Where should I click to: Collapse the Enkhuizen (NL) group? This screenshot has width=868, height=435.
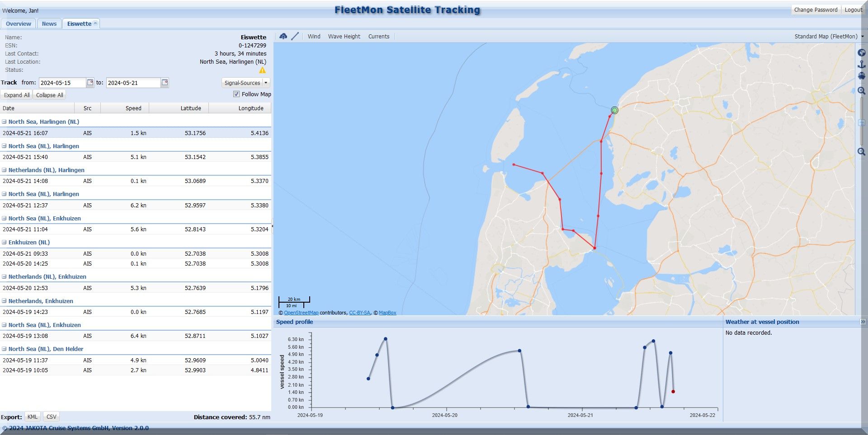tap(4, 242)
